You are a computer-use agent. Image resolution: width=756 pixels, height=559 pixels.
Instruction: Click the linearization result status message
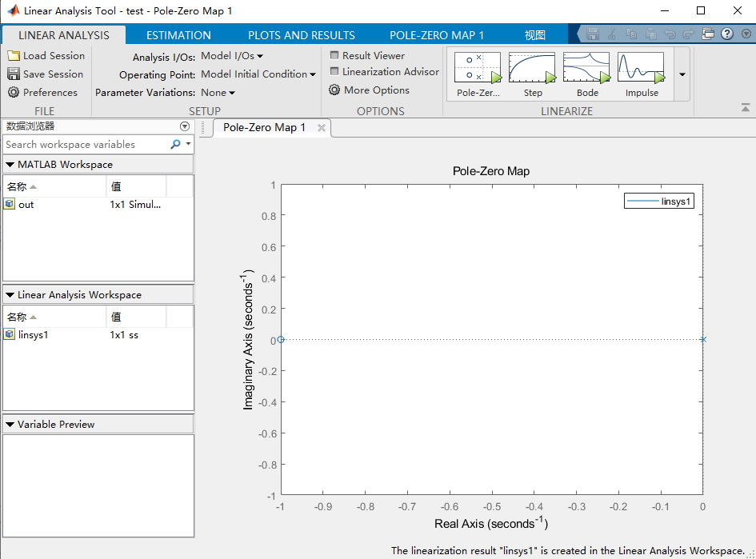(568, 551)
